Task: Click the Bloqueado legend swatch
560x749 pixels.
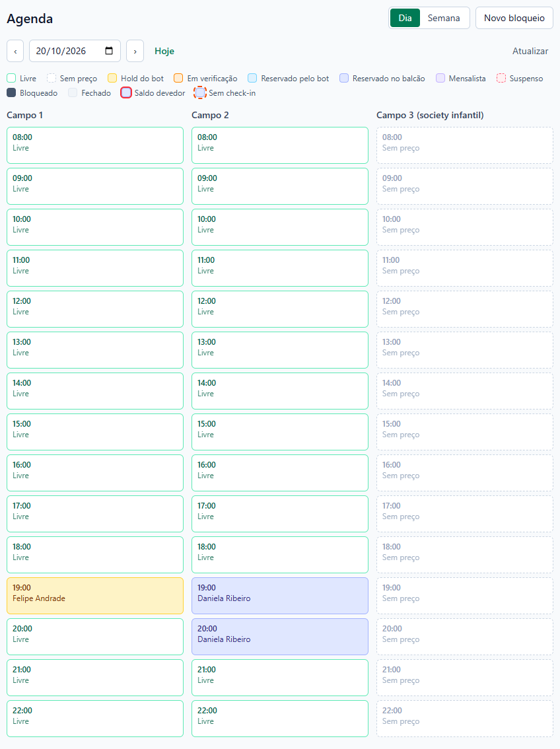Action: (11, 92)
